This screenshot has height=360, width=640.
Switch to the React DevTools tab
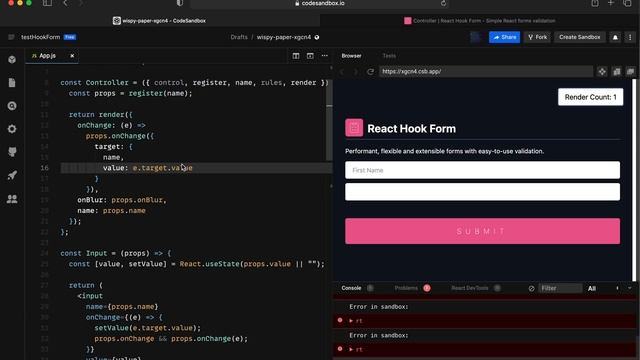[470, 288]
